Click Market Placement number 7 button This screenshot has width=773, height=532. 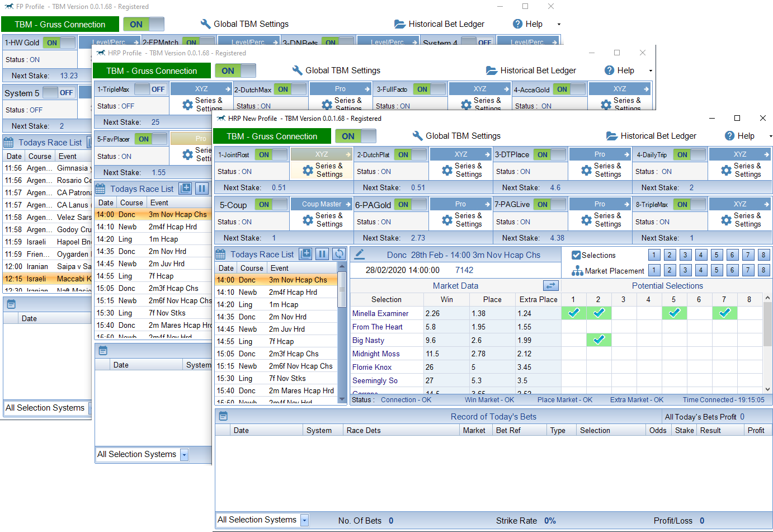click(748, 271)
